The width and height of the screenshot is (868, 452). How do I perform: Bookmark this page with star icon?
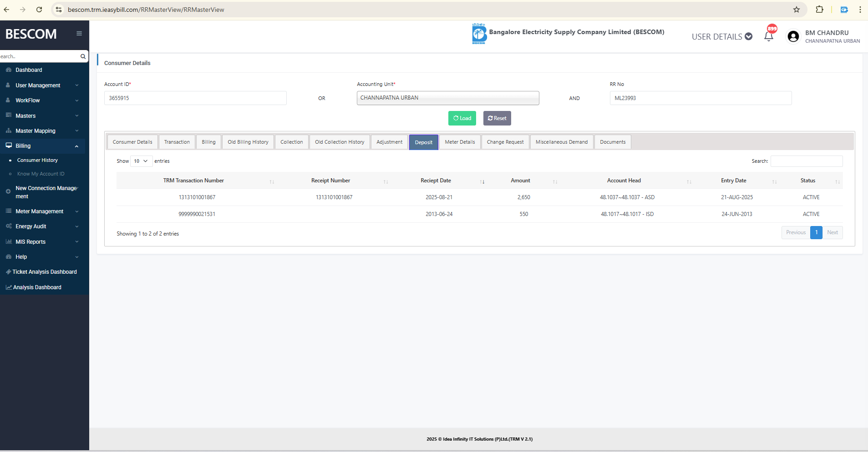tap(796, 10)
